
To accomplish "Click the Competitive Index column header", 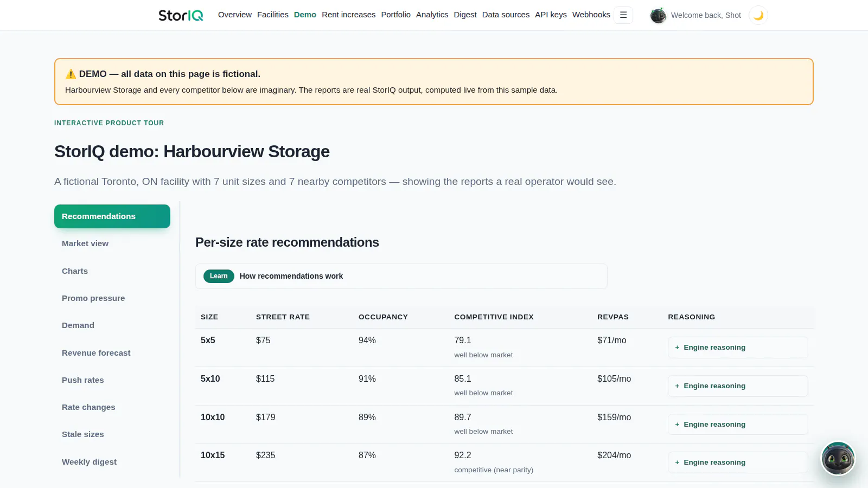I will click(494, 317).
